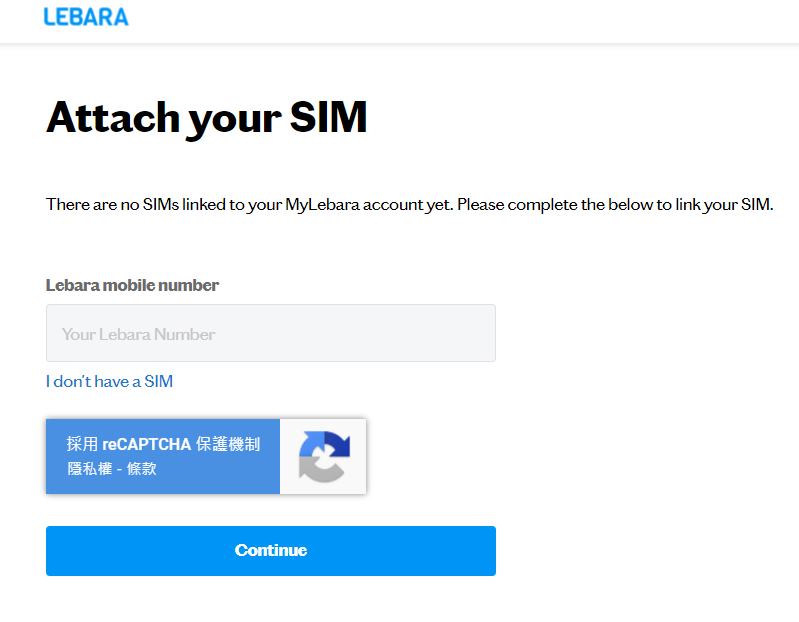The width and height of the screenshot is (799, 622).
Task: Click the "Attach" word in the heading
Action: point(113,117)
